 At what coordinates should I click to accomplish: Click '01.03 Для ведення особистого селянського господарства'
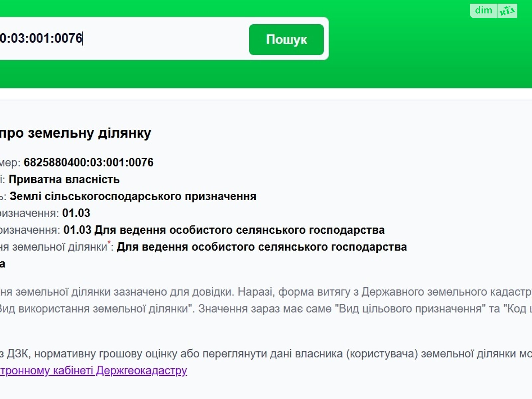tap(224, 230)
